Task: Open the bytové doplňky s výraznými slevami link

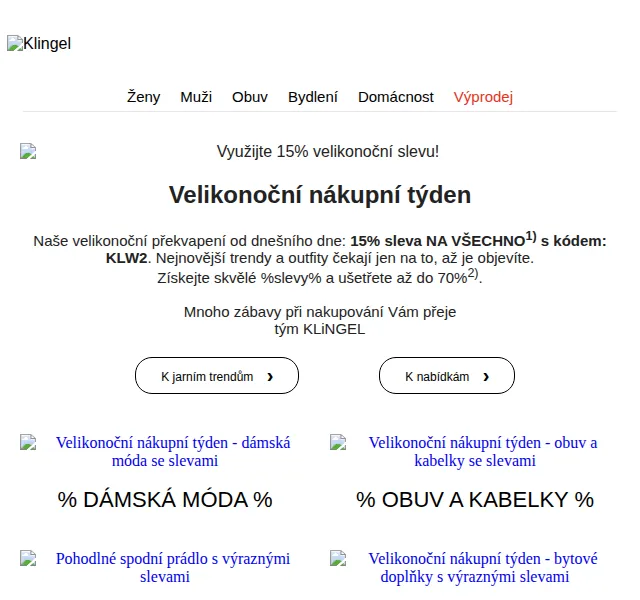Action: (x=483, y=567)
